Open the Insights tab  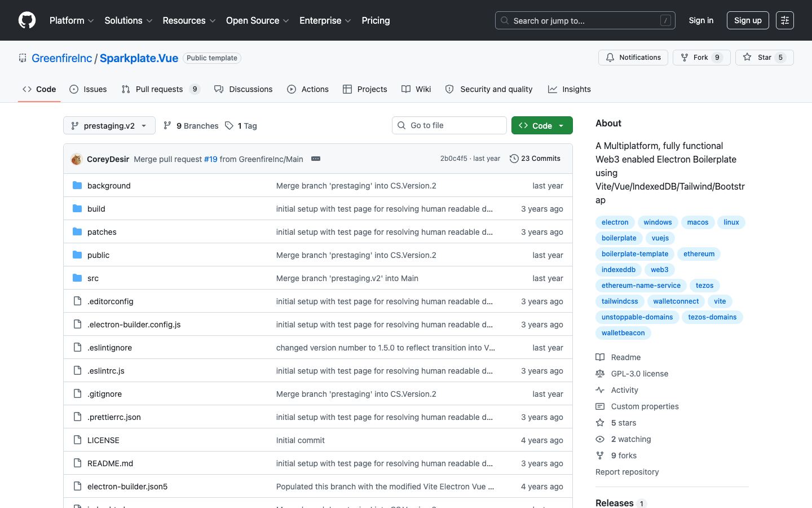point(570,89)
